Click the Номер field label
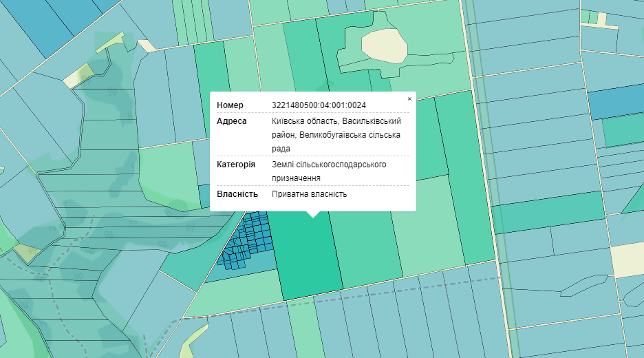Screen dimensions: 644x358 click(x=230, y=105)
